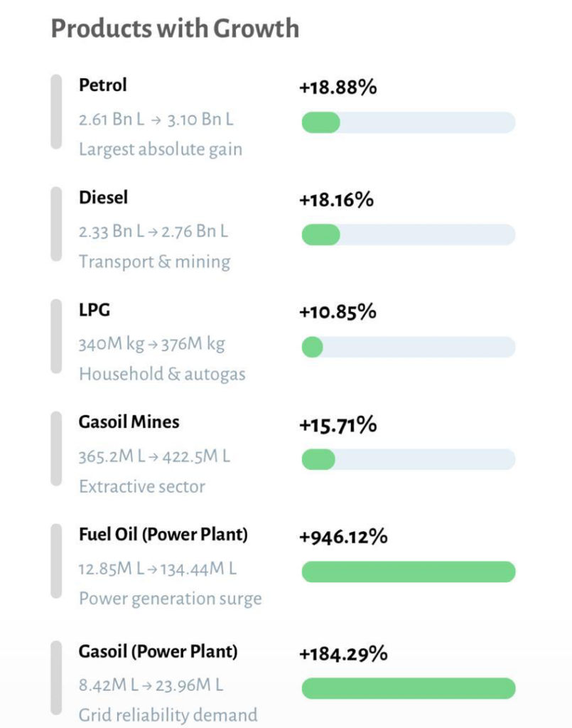Screen dimensions: 572x728
Task: Click the +946.12% growth figure
Action: [343, 537]
